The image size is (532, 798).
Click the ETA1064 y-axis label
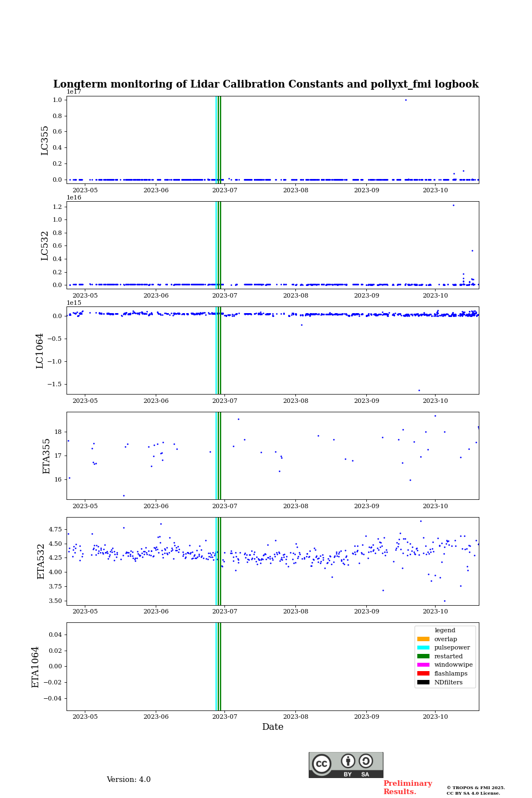click(x=35, y=667)
